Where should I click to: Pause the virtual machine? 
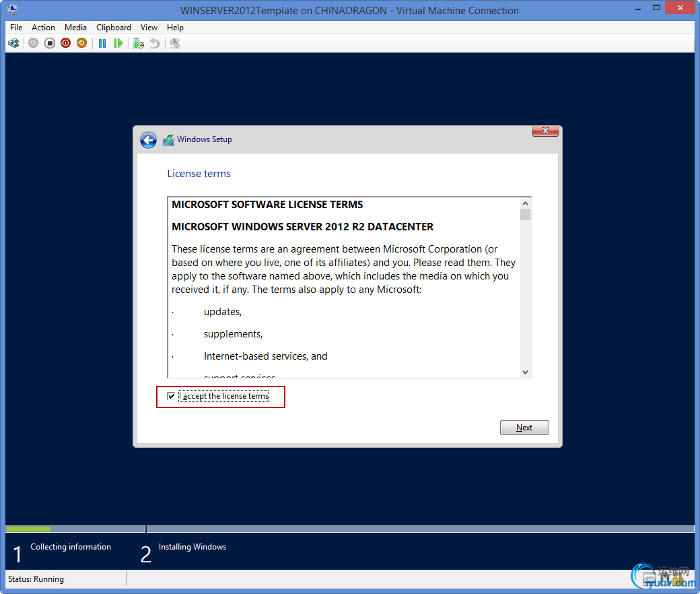pyautogui.click(x=102, y=43)
